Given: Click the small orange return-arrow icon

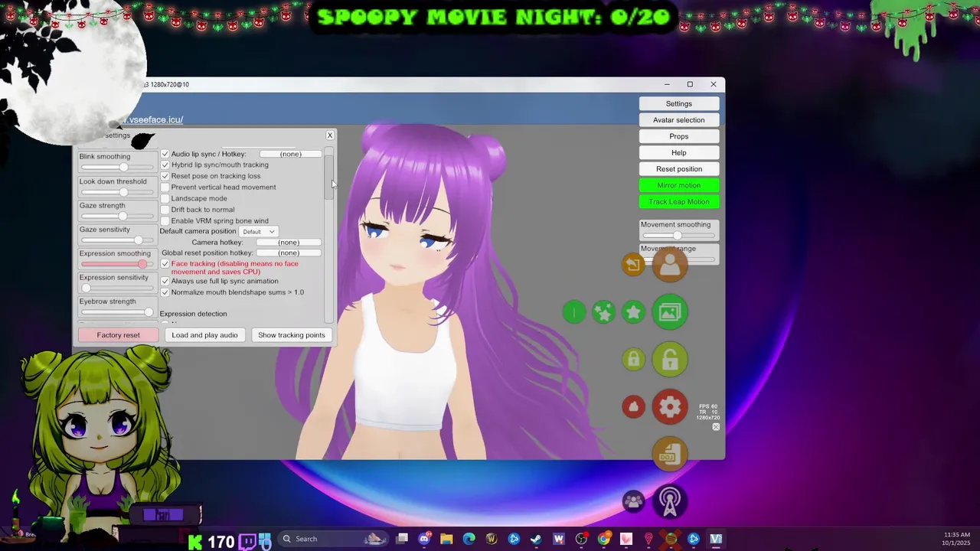Looking at the screenshot, I should [x=633, y=265].
